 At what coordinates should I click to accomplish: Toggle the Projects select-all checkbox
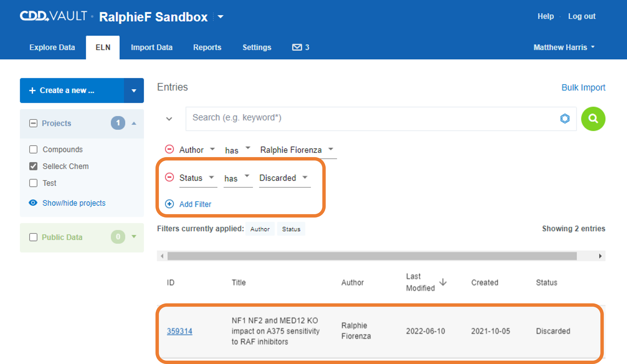[x=33, y=123]
